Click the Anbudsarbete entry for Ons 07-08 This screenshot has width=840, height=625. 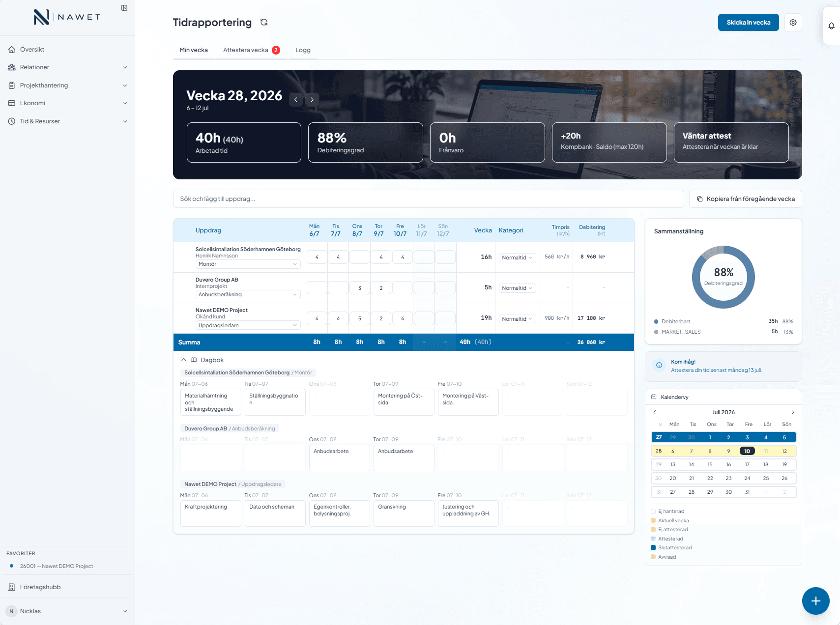tap(340, 458)
